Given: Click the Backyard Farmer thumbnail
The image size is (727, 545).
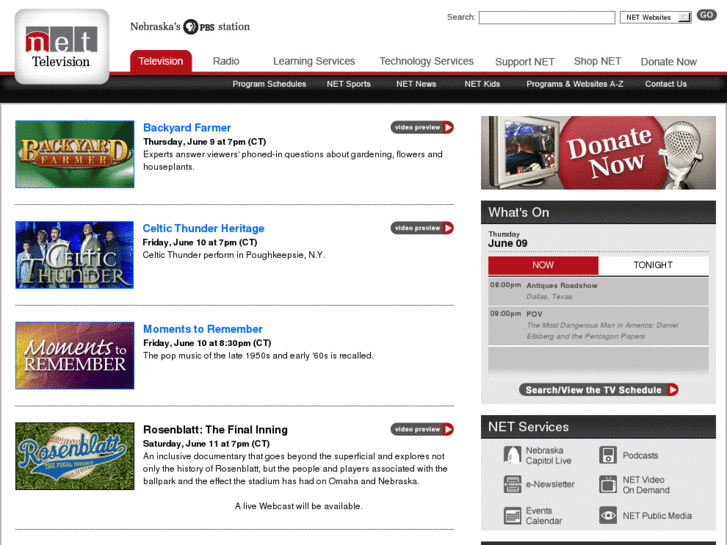Looking at the screenshot, I should (75, 154).
